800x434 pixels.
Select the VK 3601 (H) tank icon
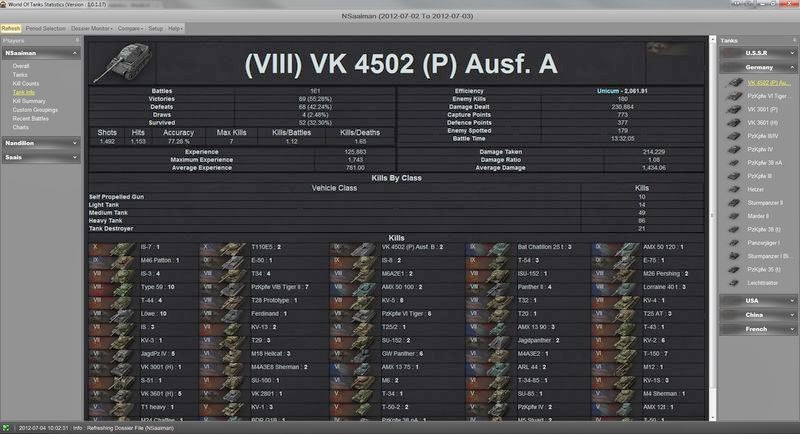click(734, 122)
